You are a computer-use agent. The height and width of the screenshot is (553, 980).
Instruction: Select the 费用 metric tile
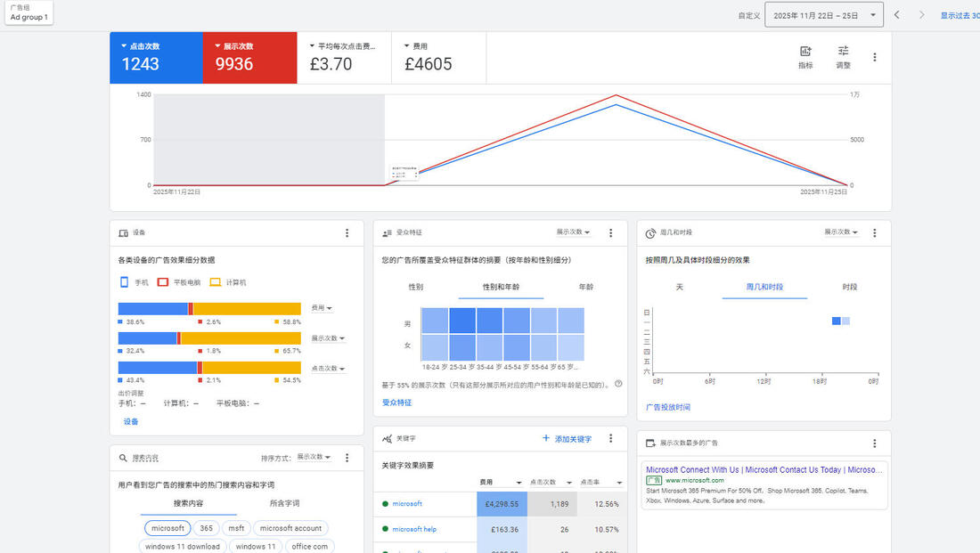(x=439, y=58)
